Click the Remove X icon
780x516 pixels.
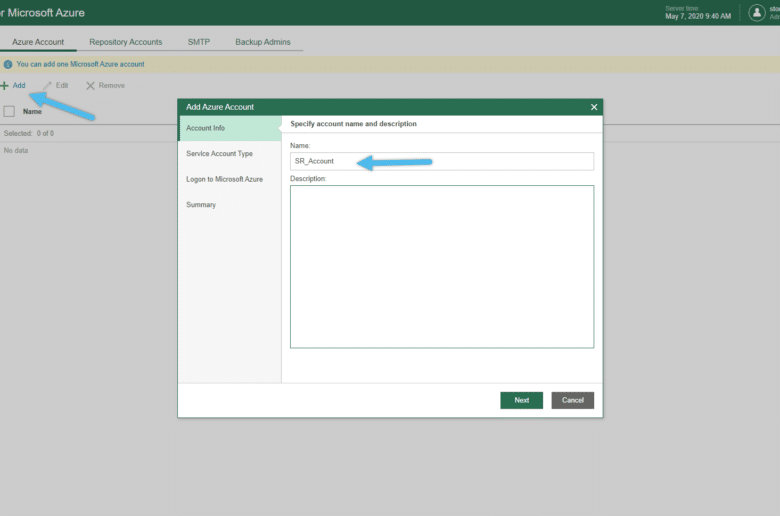click(x=90, y=86)
